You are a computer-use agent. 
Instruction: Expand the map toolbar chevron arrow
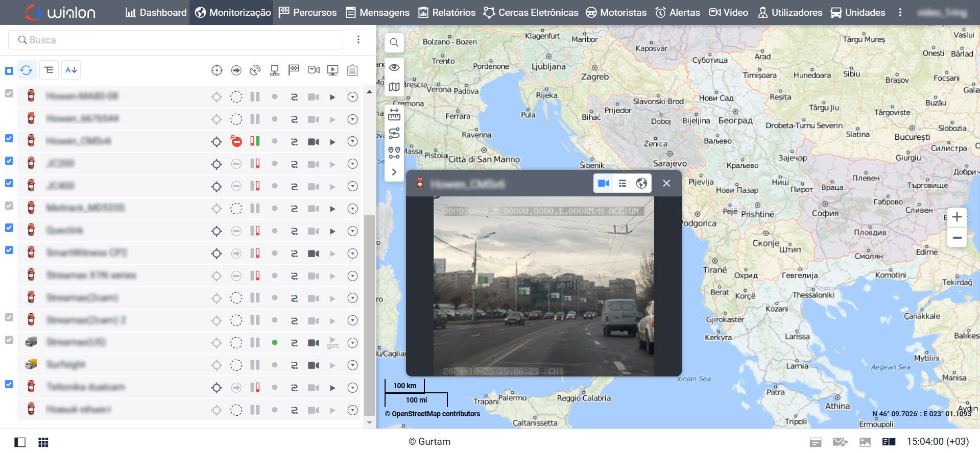tap(394, 172)
